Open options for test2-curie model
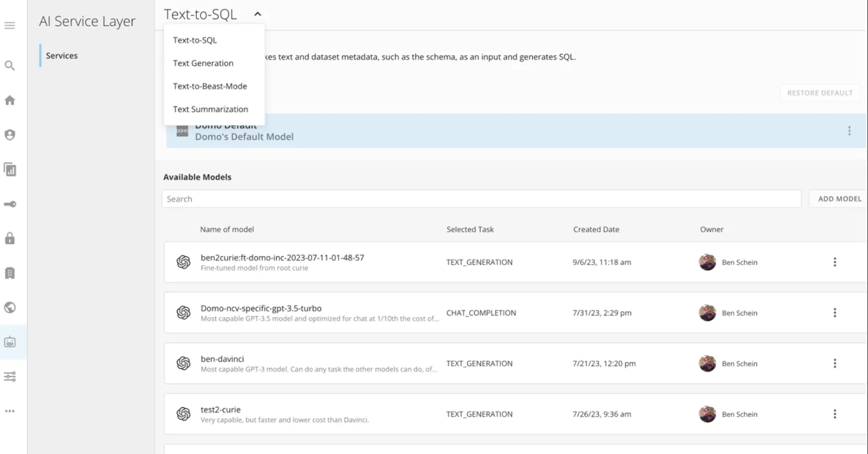 click(x=834, y=414)
